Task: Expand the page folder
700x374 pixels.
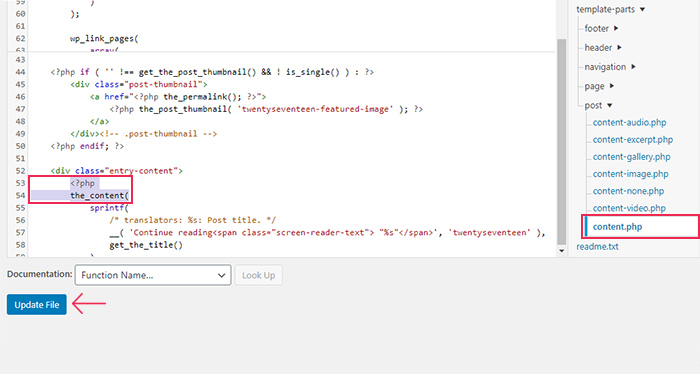Action: [x=599, y=86]
